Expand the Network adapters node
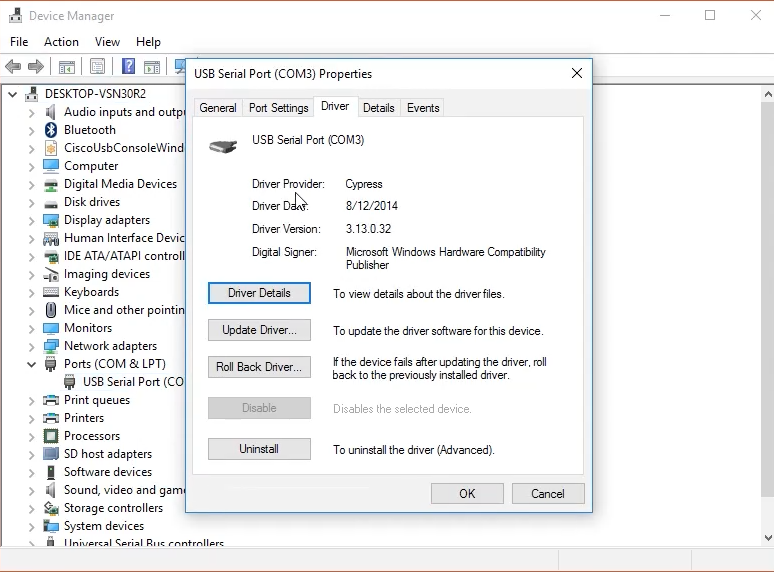 tap(32, 346)
